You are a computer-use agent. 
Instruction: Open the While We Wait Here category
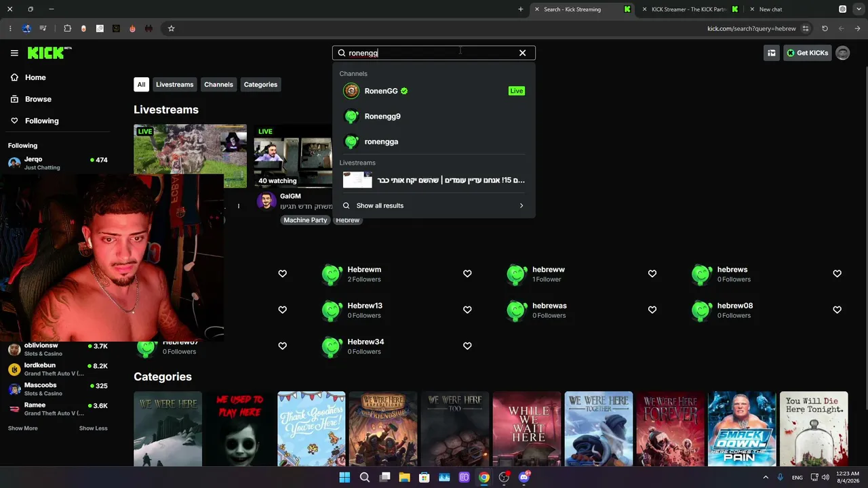tap(527, 429)
